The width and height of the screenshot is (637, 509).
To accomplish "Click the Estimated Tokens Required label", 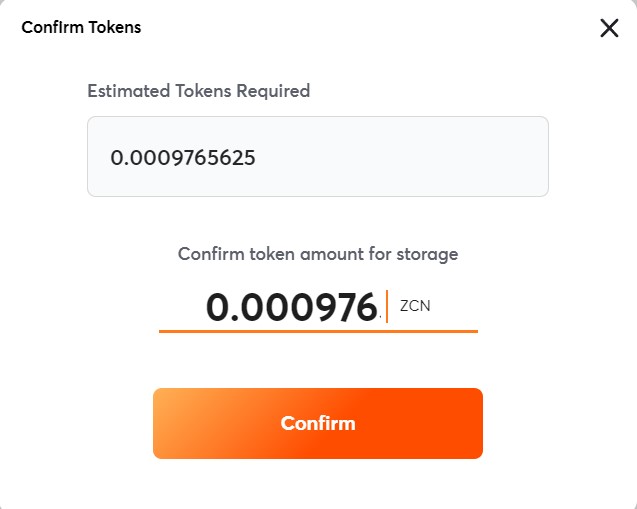I will [199, 91].
